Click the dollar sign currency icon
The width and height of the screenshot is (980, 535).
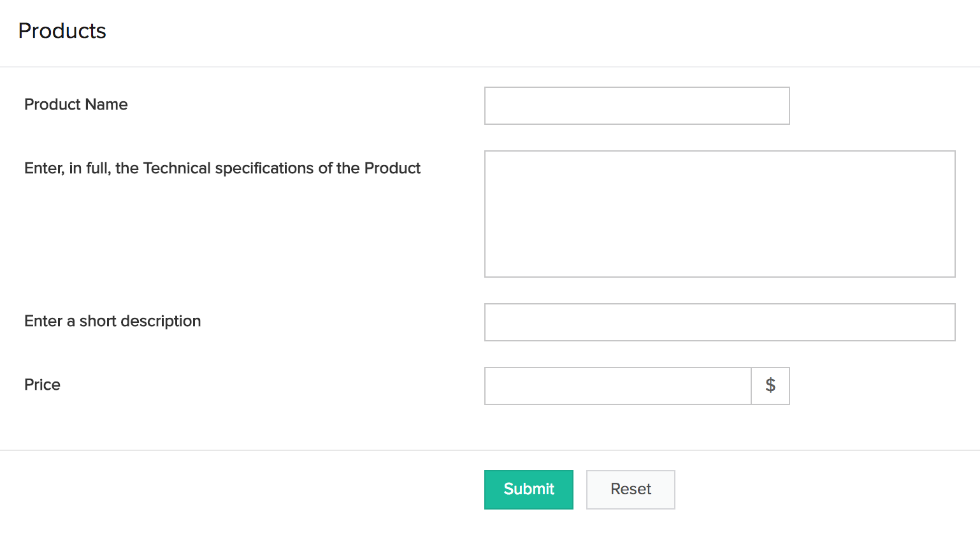click(x=770, y=385)
